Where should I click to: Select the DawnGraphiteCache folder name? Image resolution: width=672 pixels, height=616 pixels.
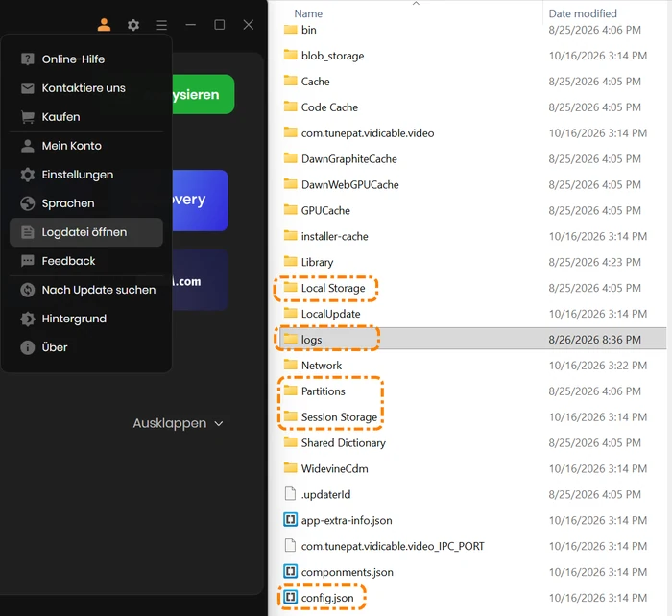(x=348, y=159)
